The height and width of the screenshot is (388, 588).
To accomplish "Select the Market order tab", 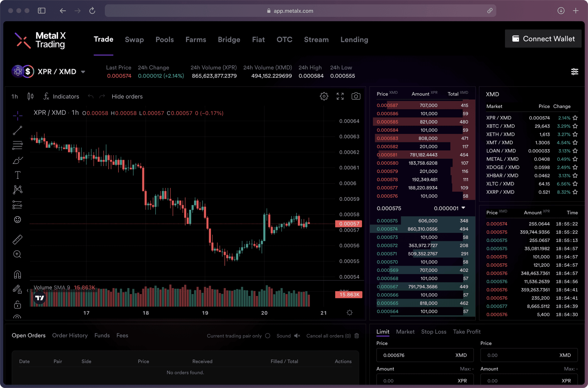I will [x=405, y=332].
